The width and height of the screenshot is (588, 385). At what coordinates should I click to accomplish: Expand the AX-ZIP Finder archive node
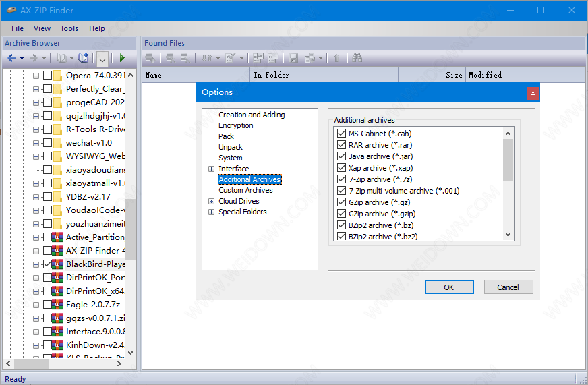[x=36, y=251]
